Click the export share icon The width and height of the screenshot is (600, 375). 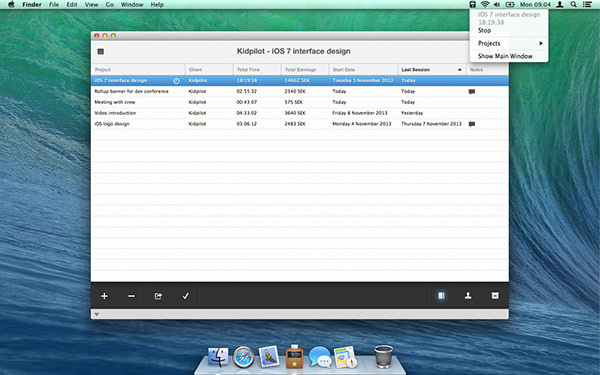(x=158, y=296)
